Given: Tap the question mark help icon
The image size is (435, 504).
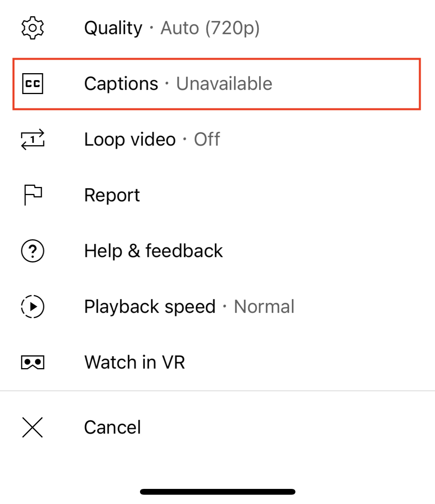Looking at the screenshot, I should click(x=32, y=251).
